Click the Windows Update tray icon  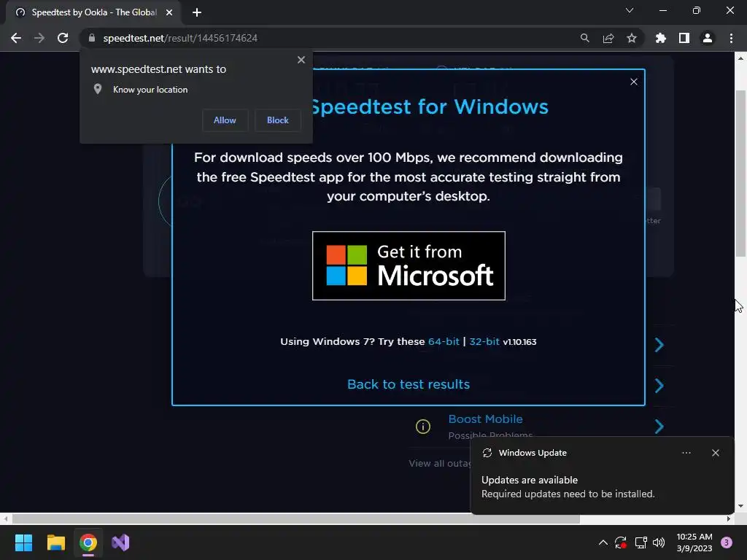621,542
